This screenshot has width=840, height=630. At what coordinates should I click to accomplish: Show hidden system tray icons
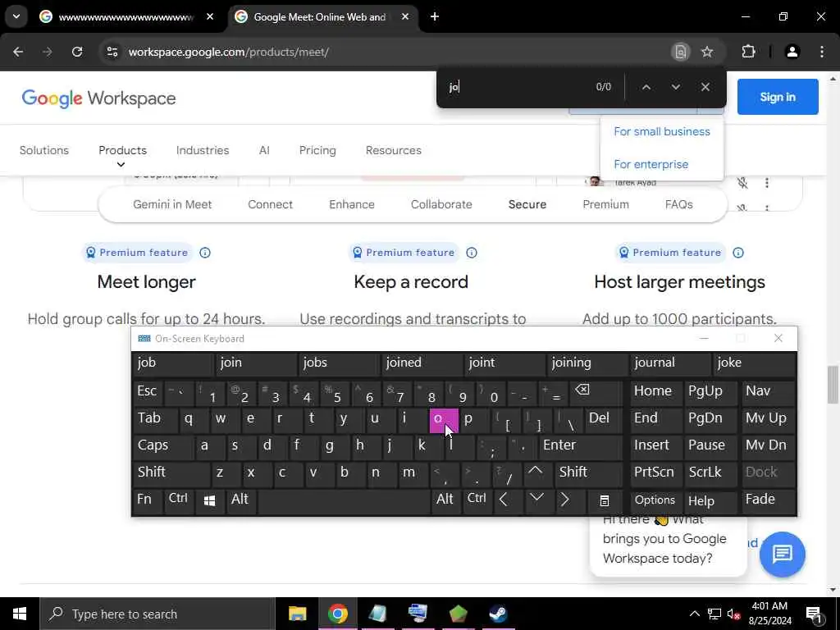click(x=694, y=614)
